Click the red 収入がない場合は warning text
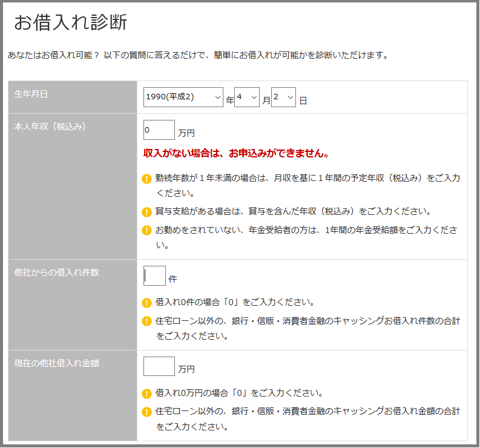 (236, 153)
